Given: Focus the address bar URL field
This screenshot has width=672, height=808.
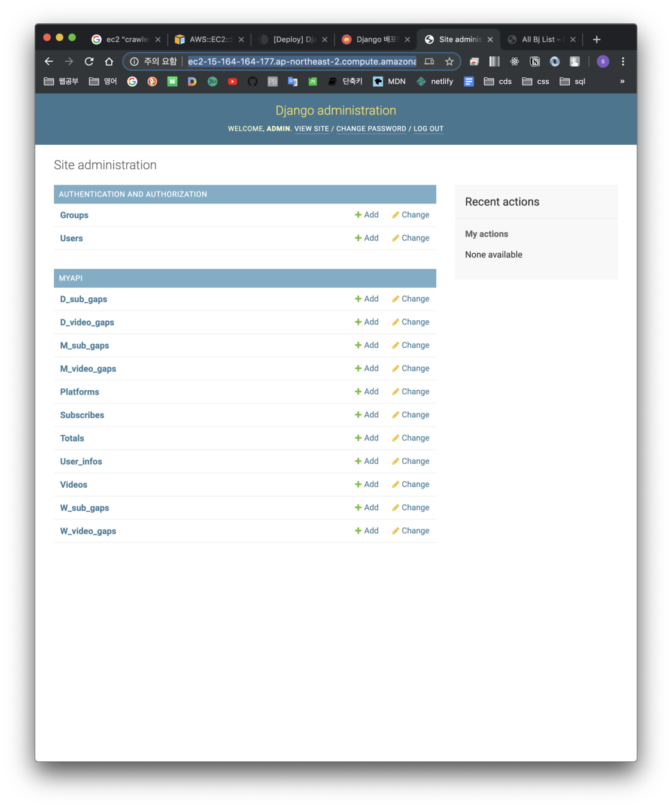Looking at the screenshot, I should pos(302,62).
